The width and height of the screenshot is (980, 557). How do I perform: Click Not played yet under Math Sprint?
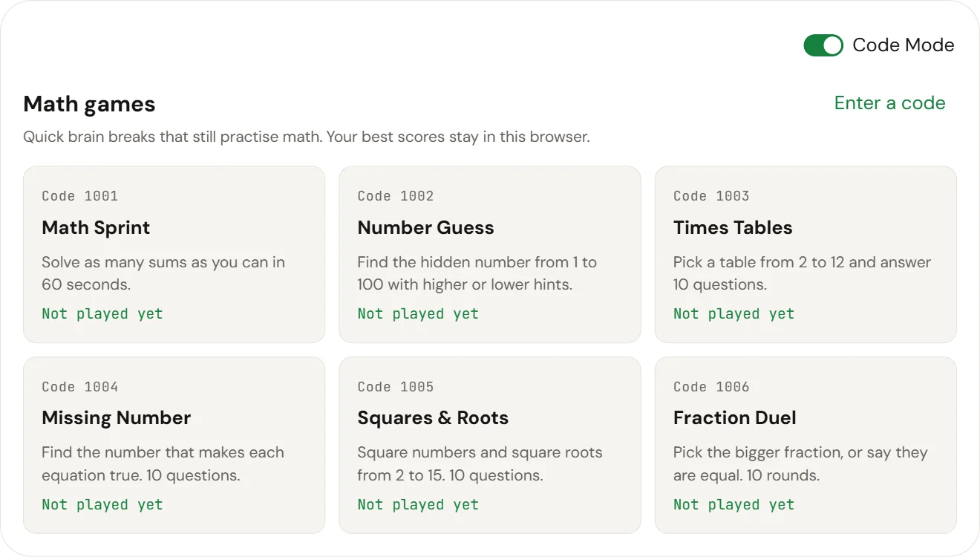(102, 313)
